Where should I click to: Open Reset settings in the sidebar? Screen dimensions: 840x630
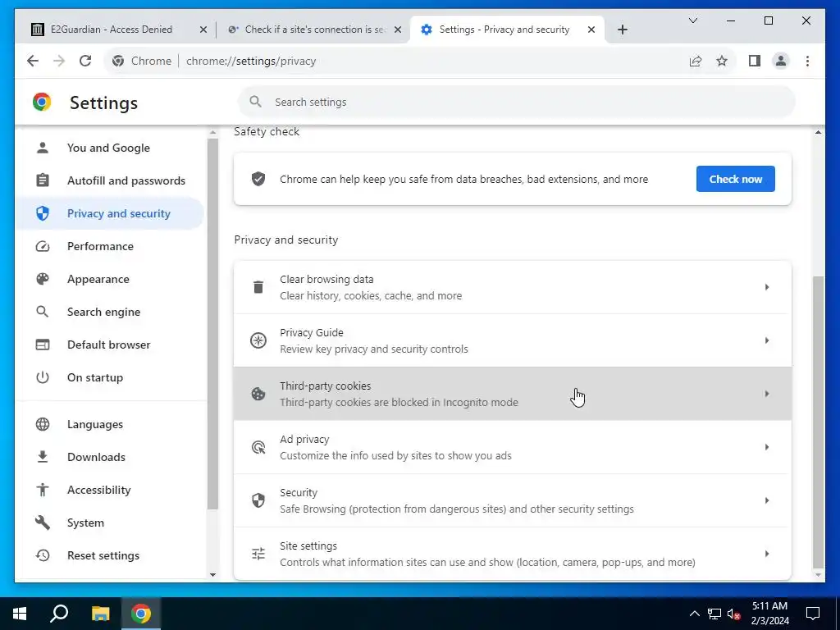(x=109, y=555)
